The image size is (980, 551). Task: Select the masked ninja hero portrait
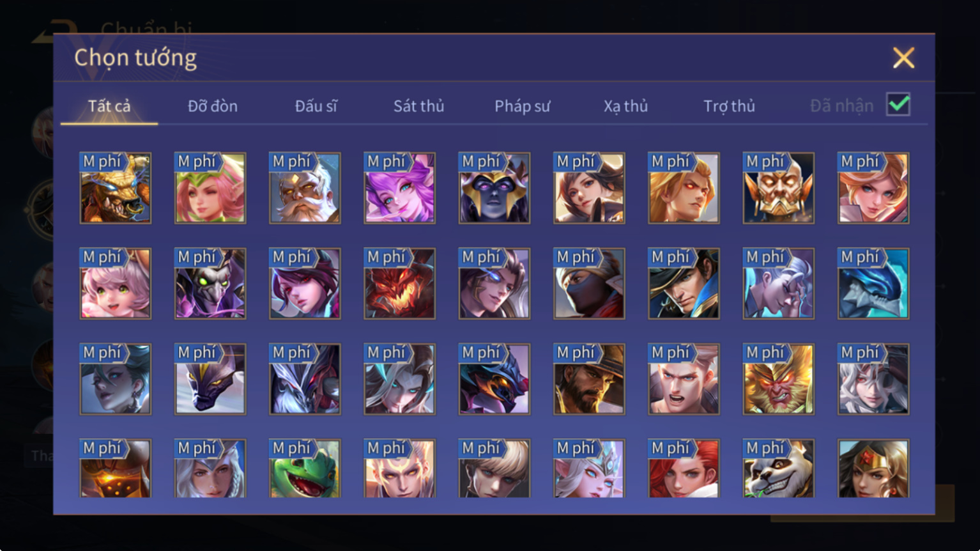589,283
